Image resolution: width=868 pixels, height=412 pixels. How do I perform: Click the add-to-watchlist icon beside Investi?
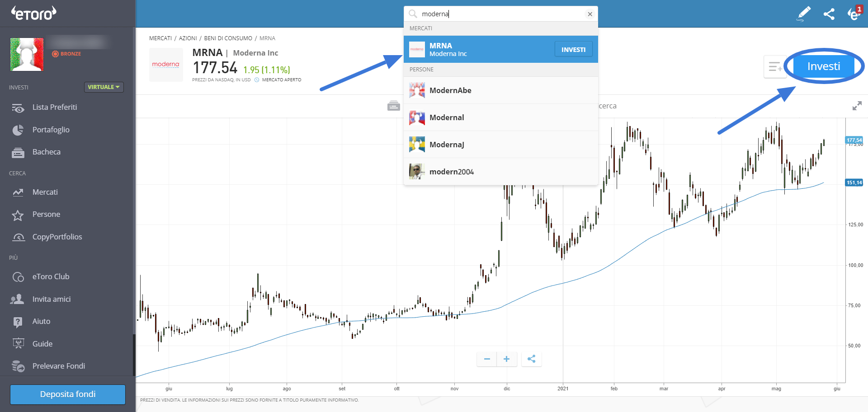click(775, 67)
